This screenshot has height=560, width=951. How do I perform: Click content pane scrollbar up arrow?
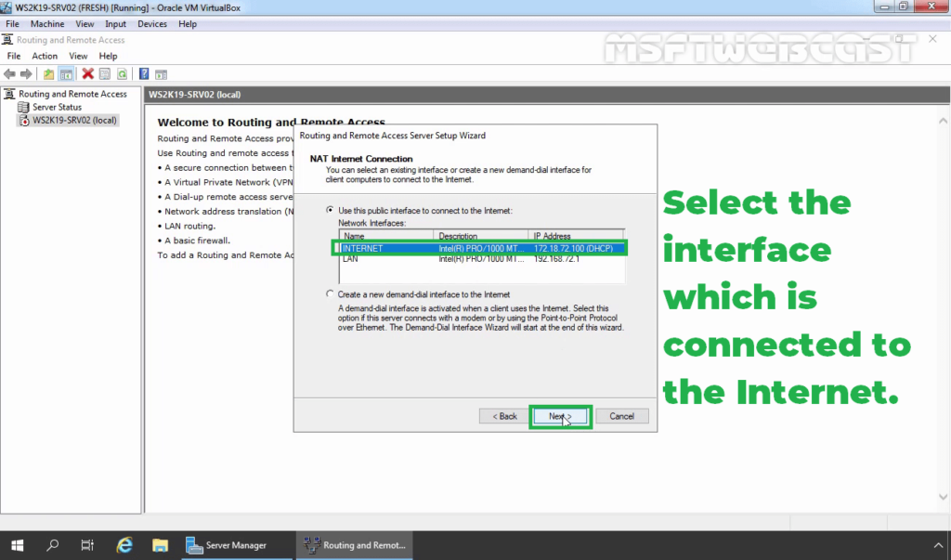click(944, 121)
